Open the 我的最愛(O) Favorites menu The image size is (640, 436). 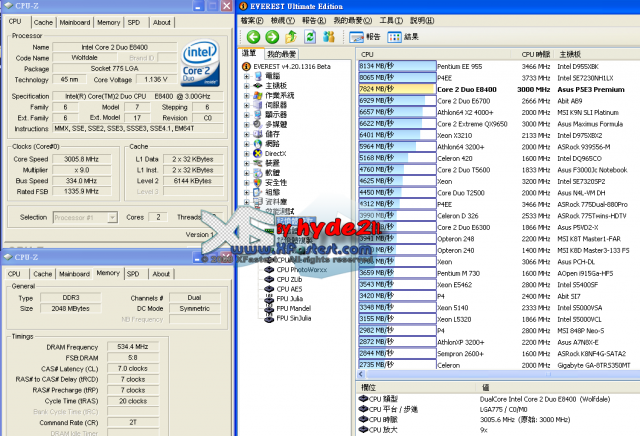pyautogui.click(x=353, y=20)
